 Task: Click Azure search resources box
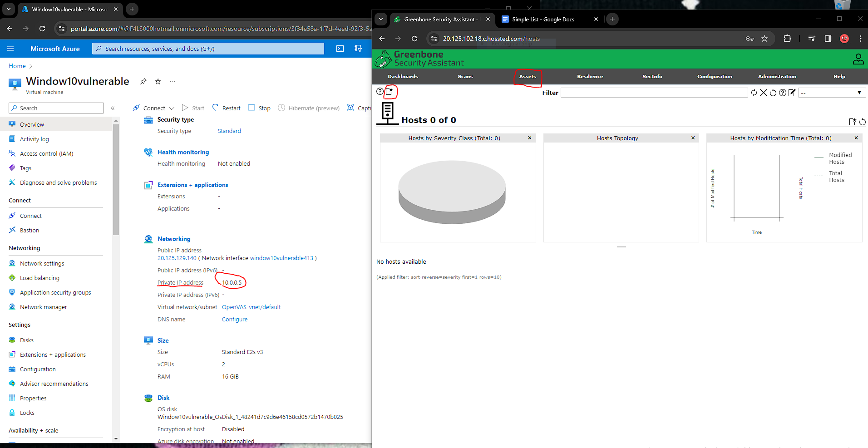pyautogui.click(x=208, y=49)
